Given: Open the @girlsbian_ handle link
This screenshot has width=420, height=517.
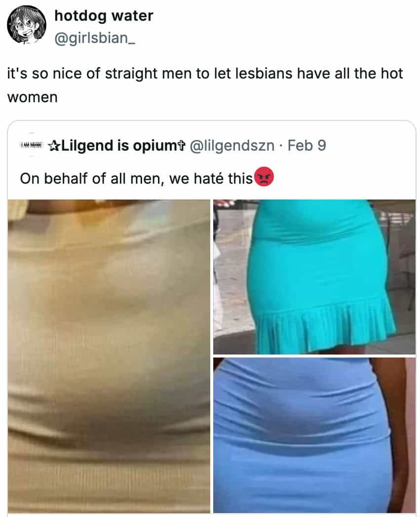Looking at the screenshot, I should (x=95, y=38).
